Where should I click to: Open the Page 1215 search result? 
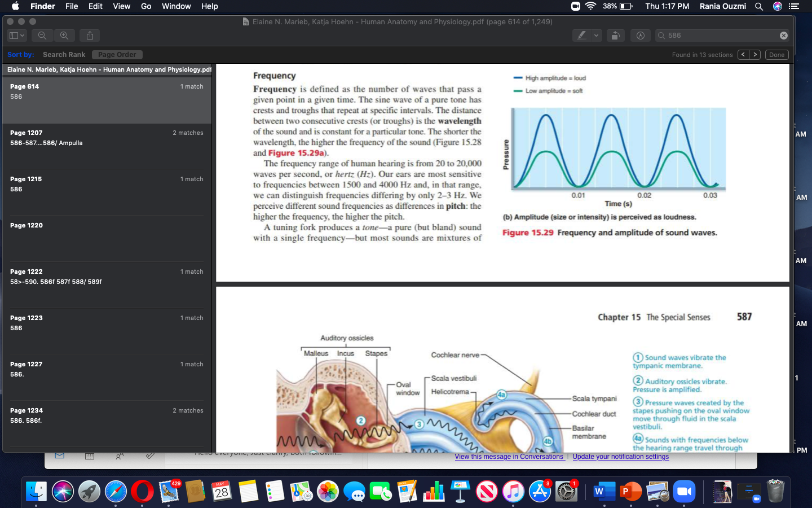coord(107,192)
